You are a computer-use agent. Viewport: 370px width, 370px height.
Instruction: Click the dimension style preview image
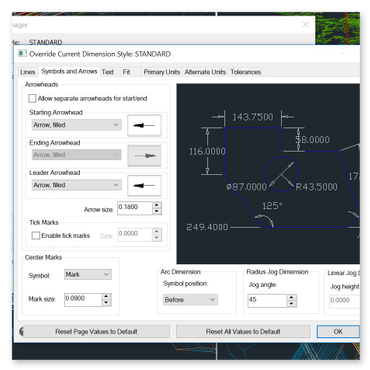pos(268,174)
